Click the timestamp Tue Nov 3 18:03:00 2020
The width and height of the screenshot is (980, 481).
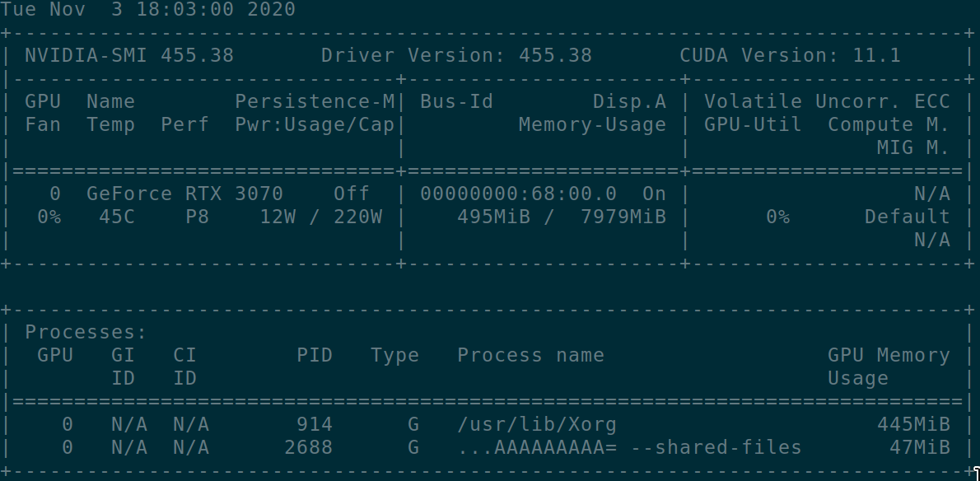pos(147,9)
